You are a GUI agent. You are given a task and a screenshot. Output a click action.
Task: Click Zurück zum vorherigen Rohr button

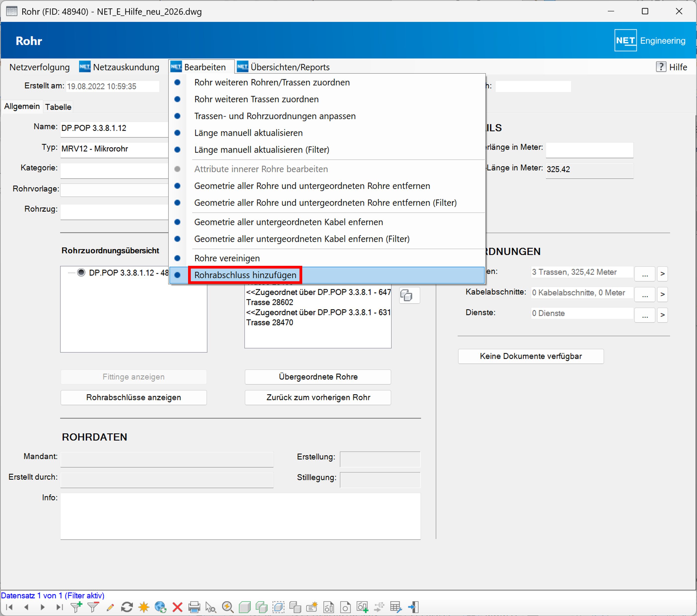(318, 397)
